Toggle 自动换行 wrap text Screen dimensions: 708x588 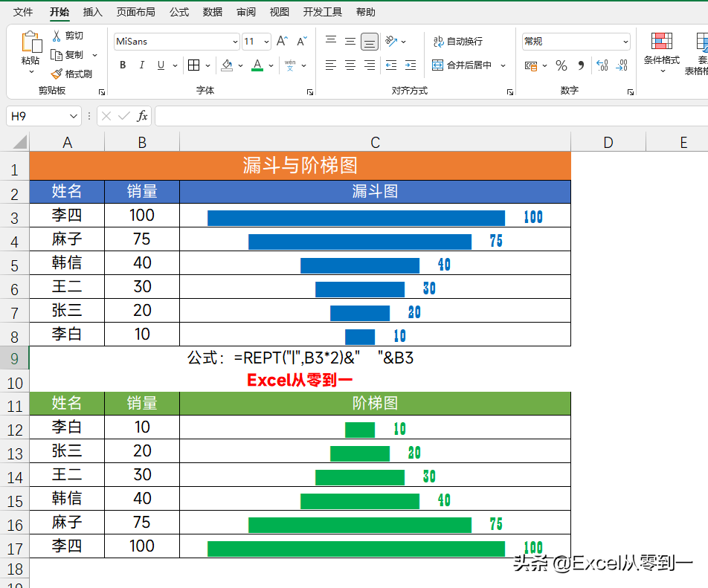(x=458, y=42)
